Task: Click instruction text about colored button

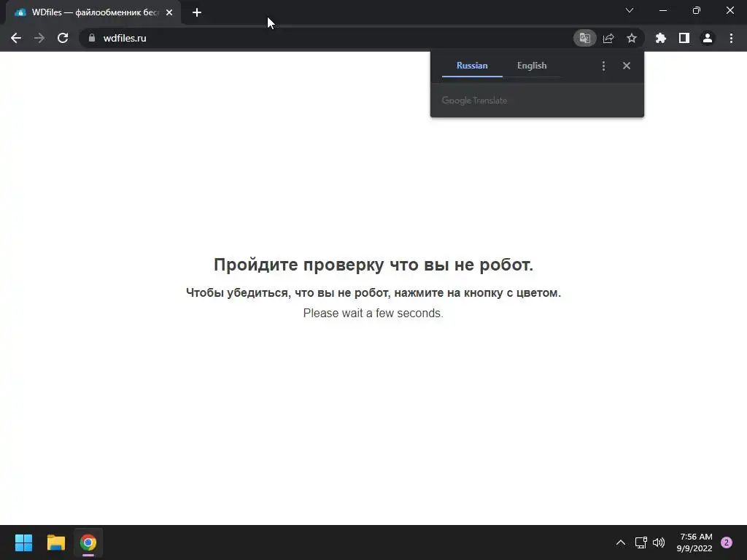Action: [x=373, y=293]
